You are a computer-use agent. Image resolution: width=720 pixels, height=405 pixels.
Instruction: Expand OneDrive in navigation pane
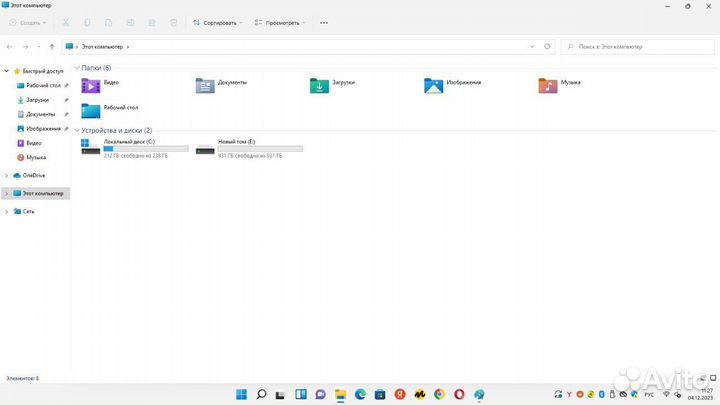7,175
